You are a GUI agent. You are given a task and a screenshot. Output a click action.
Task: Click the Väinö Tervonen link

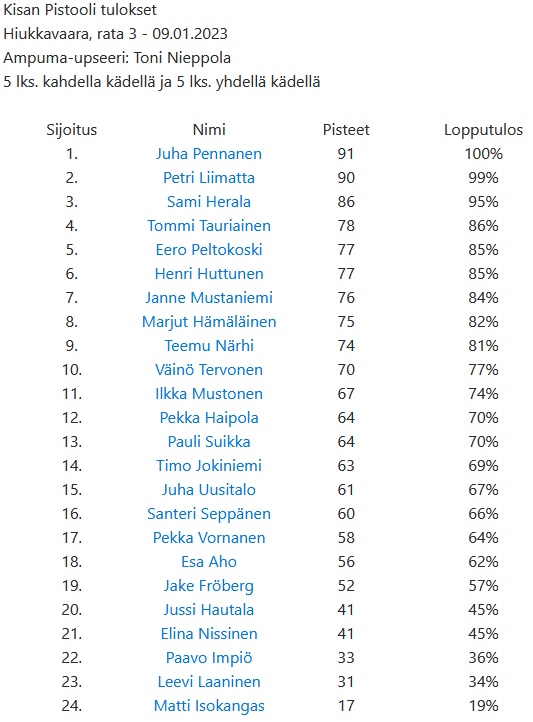click(x=209, y=370)
